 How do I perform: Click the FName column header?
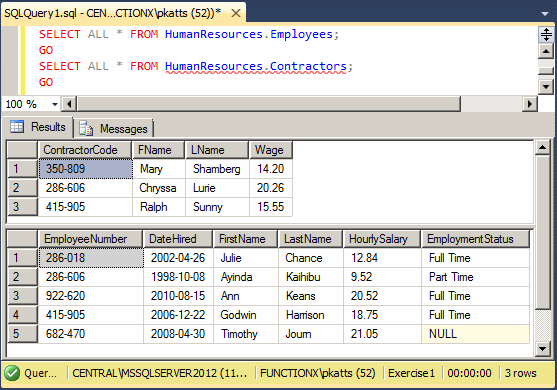click(158, 150)
